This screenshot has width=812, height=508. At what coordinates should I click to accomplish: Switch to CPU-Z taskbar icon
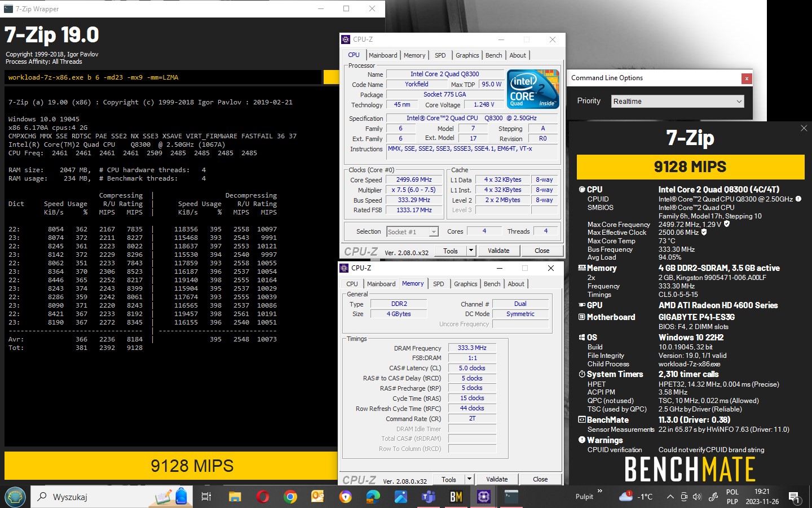(x=483, y=497)
